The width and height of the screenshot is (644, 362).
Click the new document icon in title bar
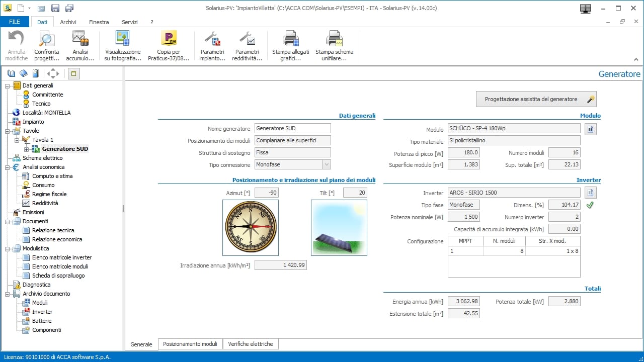(20, 8)
